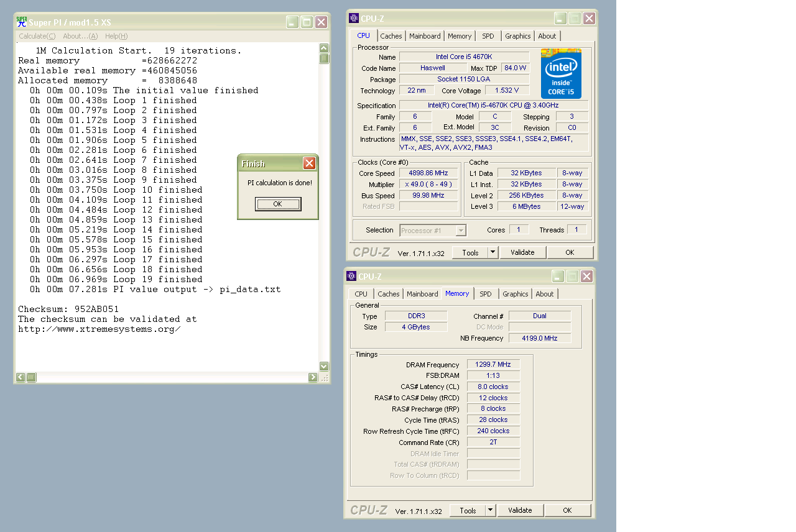Image resolution: width=796 pixels, height=532 pixels.
Task: Select CPU tab in bottom CPU-Z window
Action: [361, 294]
